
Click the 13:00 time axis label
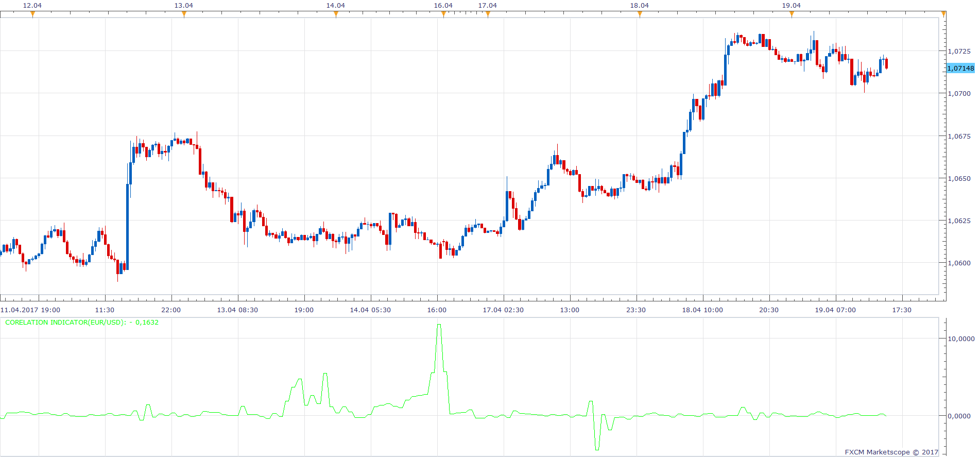(x=570, y=310)
